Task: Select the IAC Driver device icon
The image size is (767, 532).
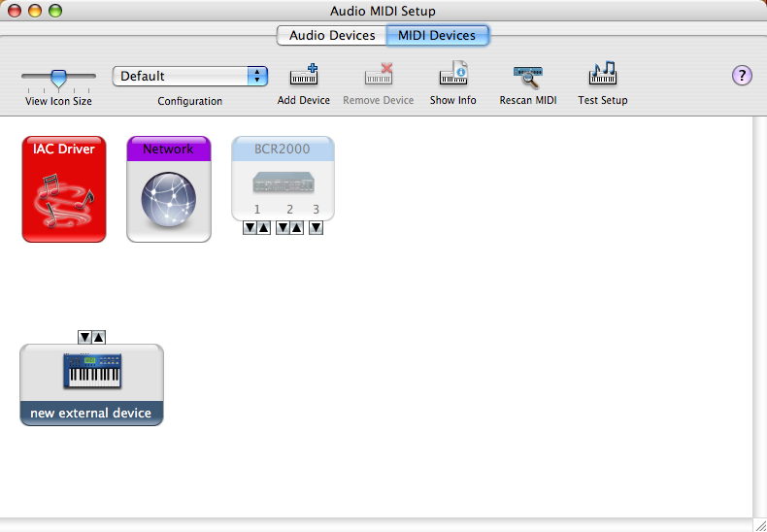Action: coord(64,189)
